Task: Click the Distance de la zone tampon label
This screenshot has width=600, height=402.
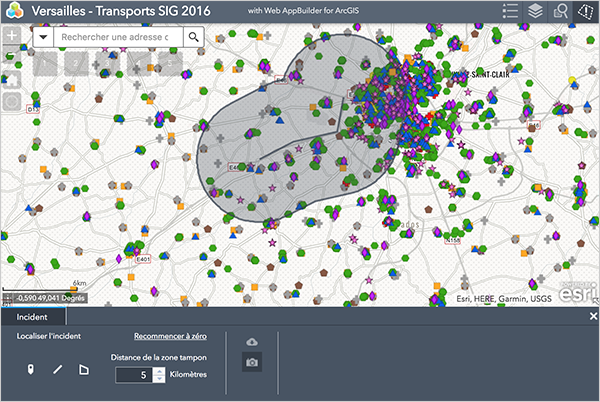Action: tap(158, 358)
